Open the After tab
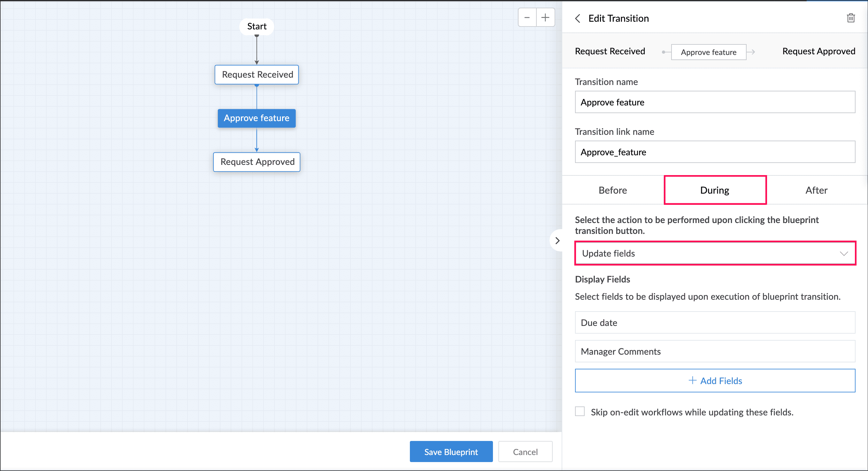Screen dimensions: 868x471 tap(816, 190)
